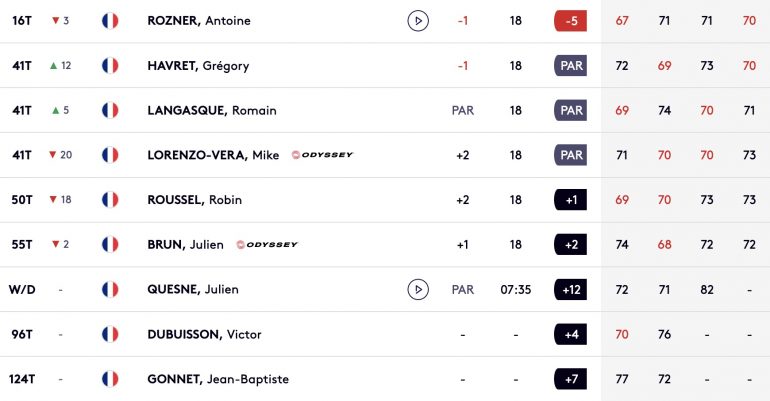Screen dimensions: 770x401
Task: Click Odyssey sponsor logo beside Lorenzo-Vera
Action: point(322,155)
